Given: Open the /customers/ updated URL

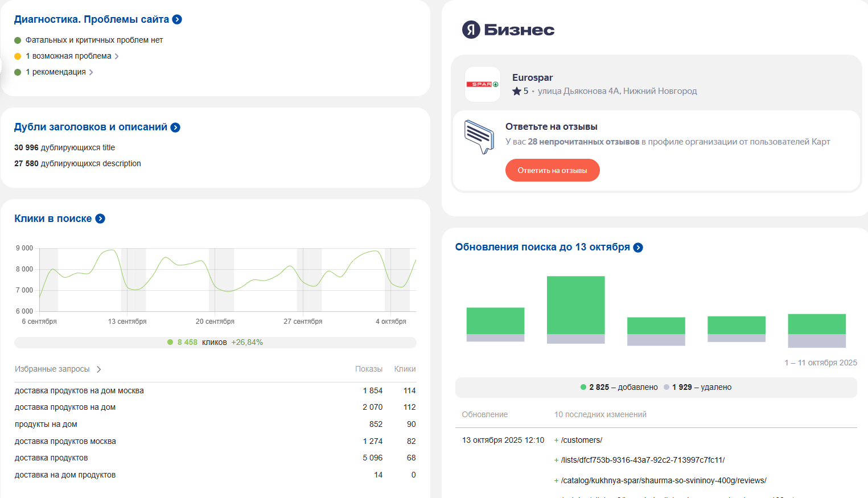Looking at the screenshot, I should pyautogui.click(x=581, y=440).
